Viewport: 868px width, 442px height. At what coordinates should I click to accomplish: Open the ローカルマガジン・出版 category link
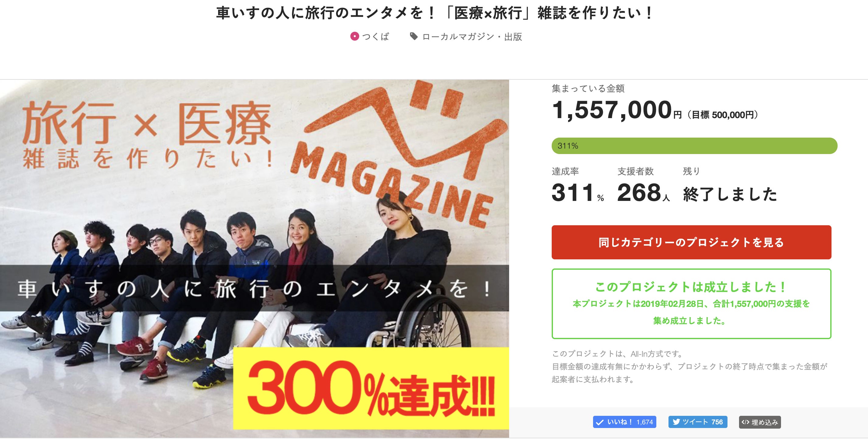tap(472, 37)
